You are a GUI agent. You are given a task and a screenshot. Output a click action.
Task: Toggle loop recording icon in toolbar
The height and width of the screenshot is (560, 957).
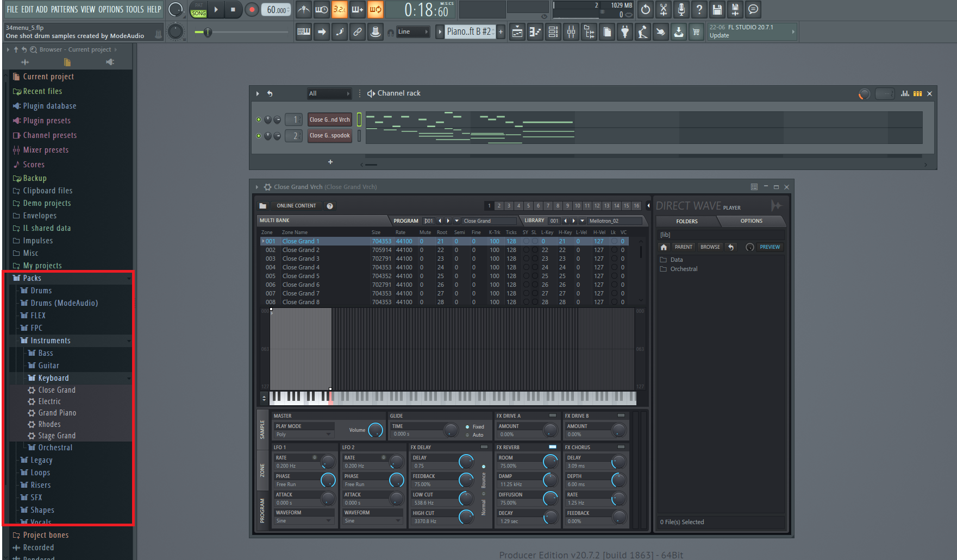pyautogui.click(x=376, y=9)
